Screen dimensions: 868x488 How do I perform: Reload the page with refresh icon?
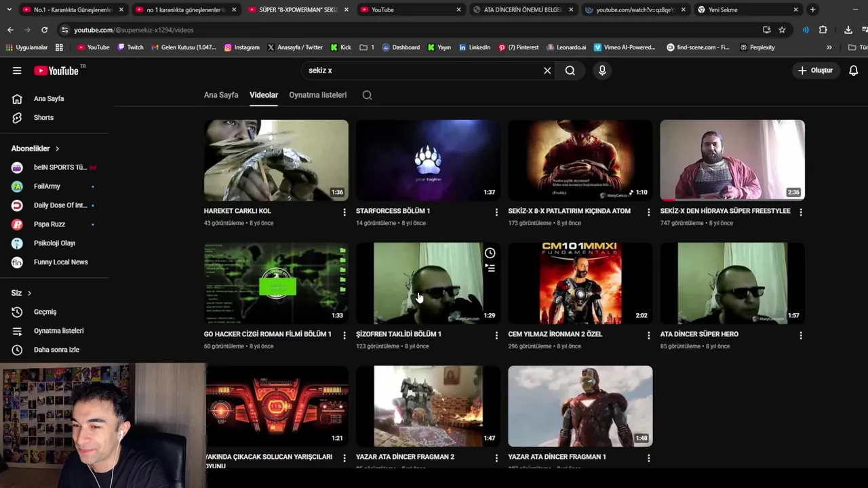click(x=45, y=30)
